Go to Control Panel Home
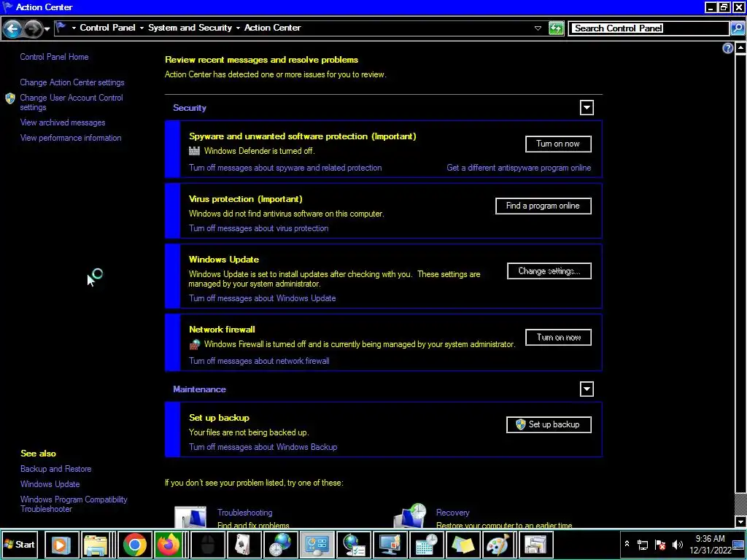Image resolution: width=747 pixels, height=560 pixels. (x=54, y=57)
